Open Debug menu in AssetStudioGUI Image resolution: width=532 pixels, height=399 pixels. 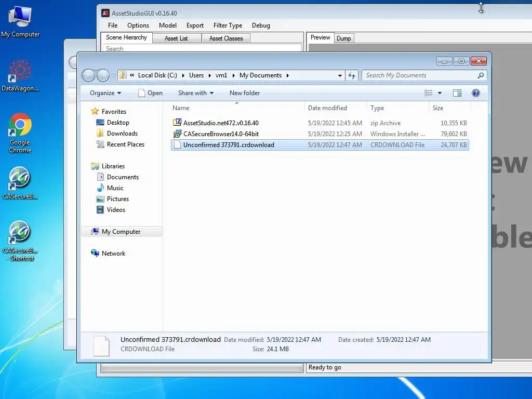tap(261, 25)
